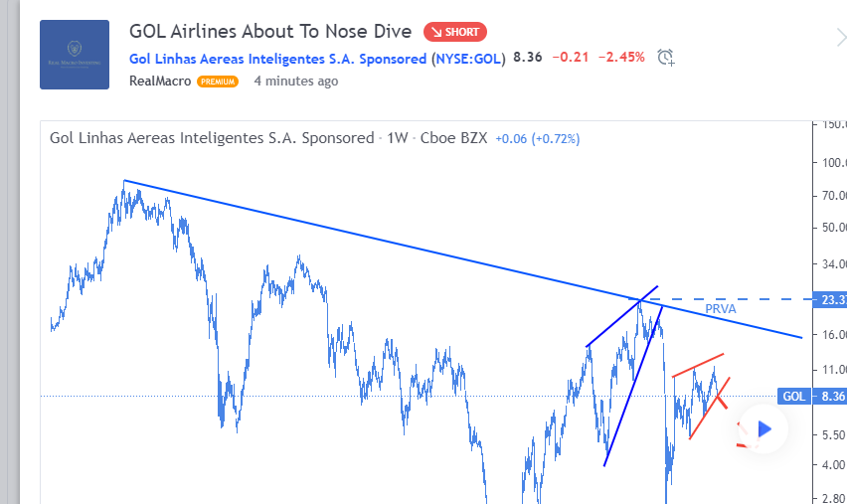Click the +0.06 (+0.72%) change value
This screenshot has width=847, height=504.
538,139
